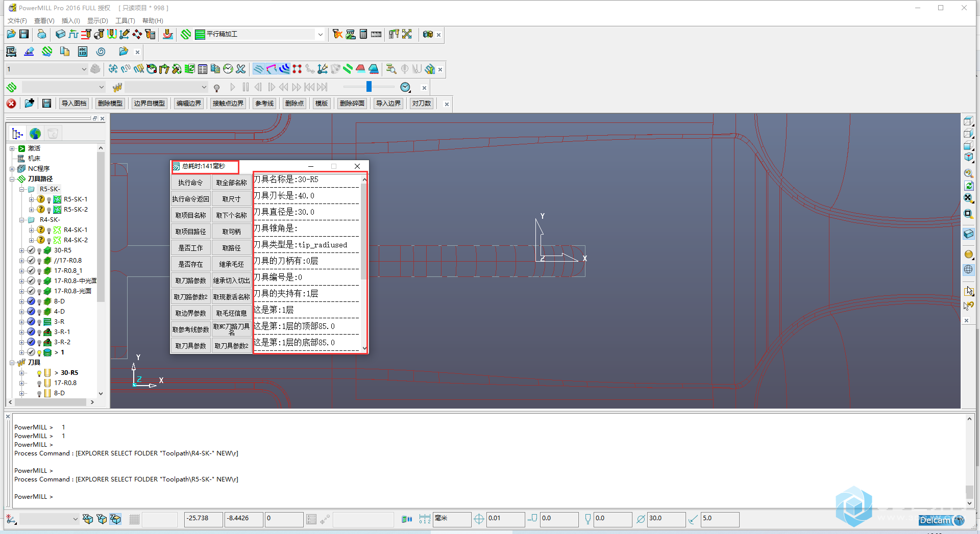980x534 pixels.
Task: Click the red four-point icon in the toolpath toolbar
Action: (297, 69)
